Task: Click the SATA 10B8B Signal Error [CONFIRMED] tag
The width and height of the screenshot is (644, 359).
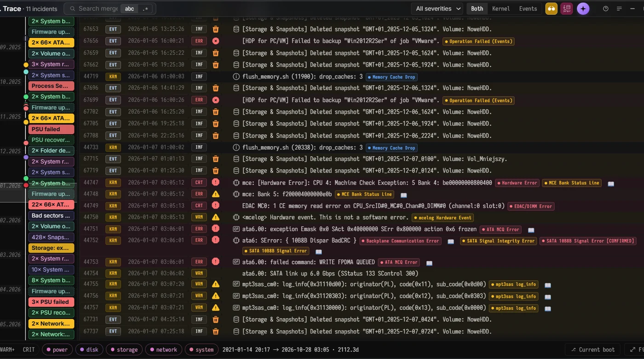Action: pyautogui.click(x=588, y=241)
